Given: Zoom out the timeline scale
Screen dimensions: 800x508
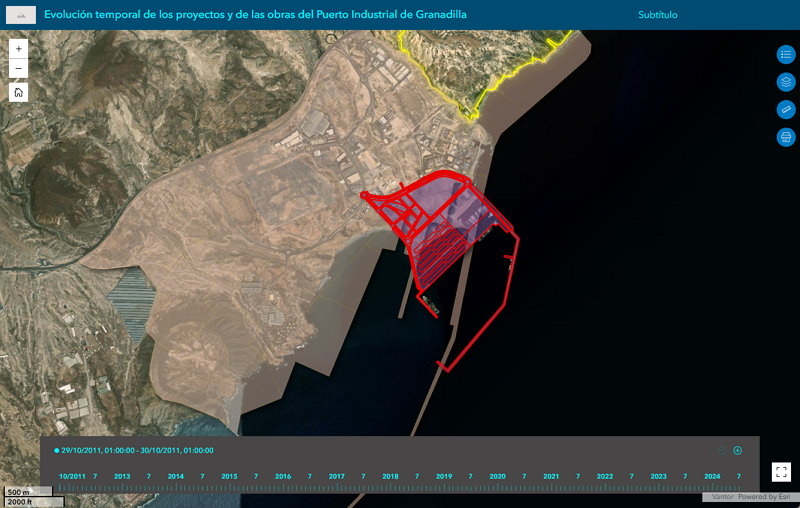Looking at the screenshot, I should (721, 450).
